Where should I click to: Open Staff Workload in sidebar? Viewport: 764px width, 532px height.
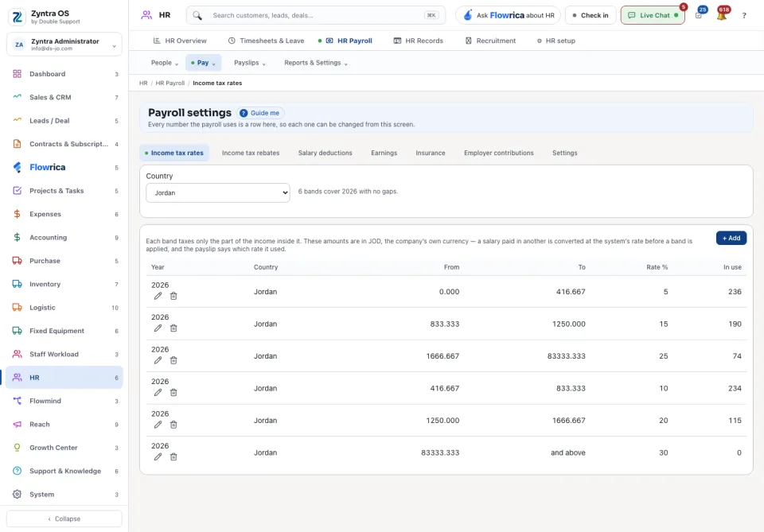(x=64, y=355)
